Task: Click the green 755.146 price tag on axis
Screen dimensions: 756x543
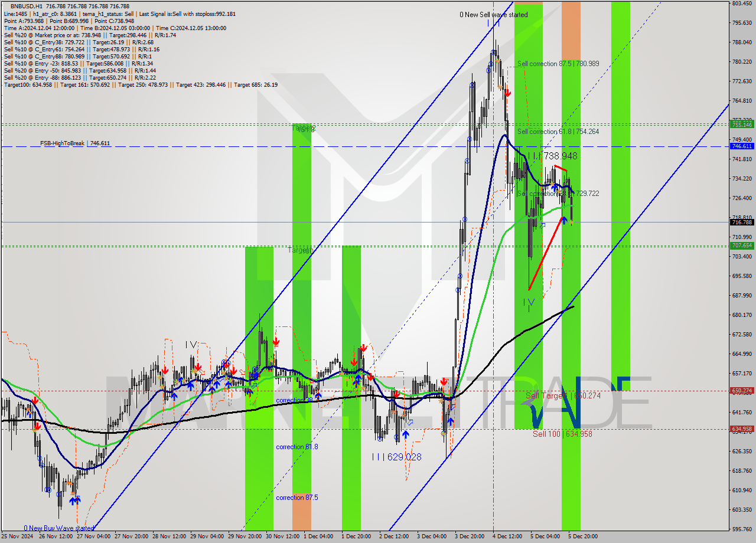Action: click(x=742, y=125)
